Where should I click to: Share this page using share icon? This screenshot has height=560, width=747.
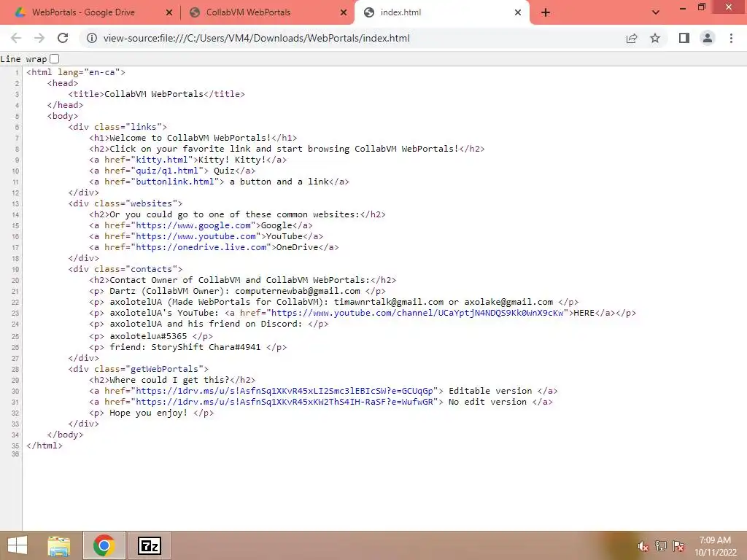[x=632, y=38]
